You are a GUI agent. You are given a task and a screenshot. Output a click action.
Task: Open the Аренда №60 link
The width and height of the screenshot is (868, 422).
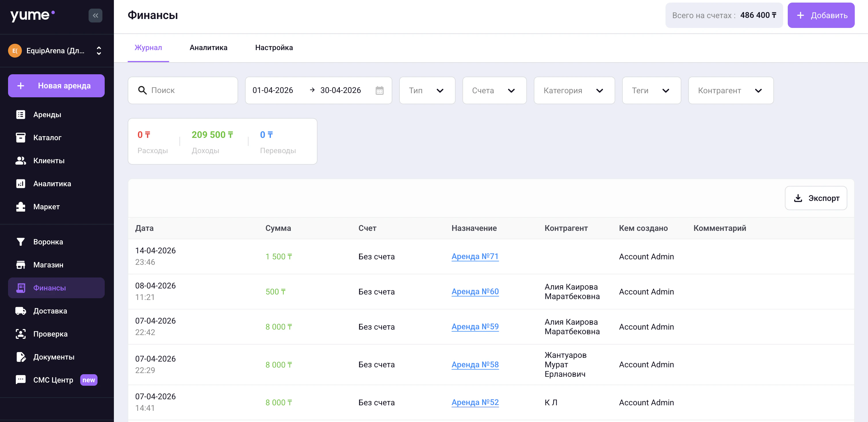pos(475,291)
